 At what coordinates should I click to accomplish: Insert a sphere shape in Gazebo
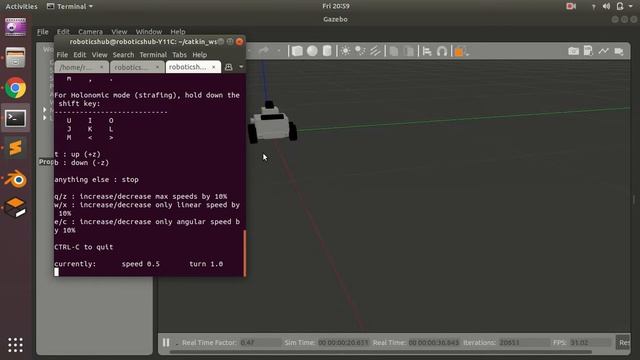pos(312,51)
